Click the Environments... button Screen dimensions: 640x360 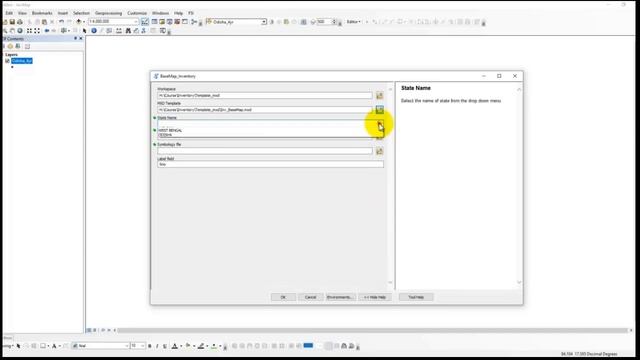coord(340,297)
